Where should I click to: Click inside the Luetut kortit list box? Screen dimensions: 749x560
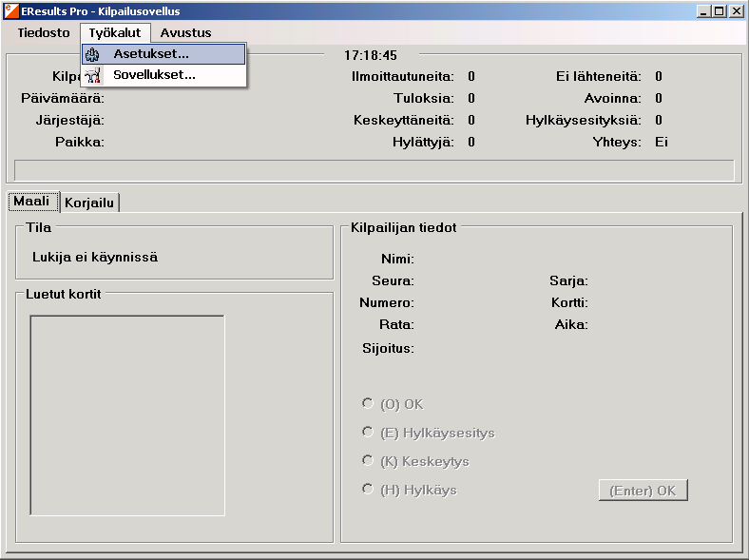[x=127, y=415]
